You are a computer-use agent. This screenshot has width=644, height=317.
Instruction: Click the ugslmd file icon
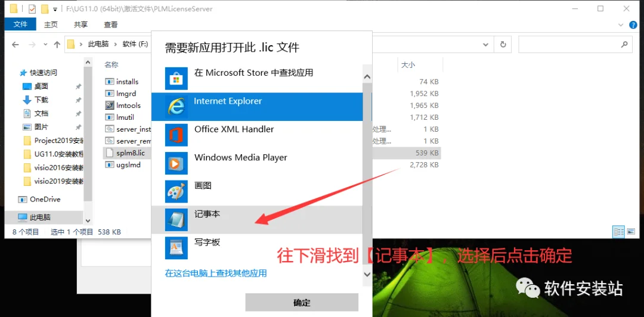[109, 164]
